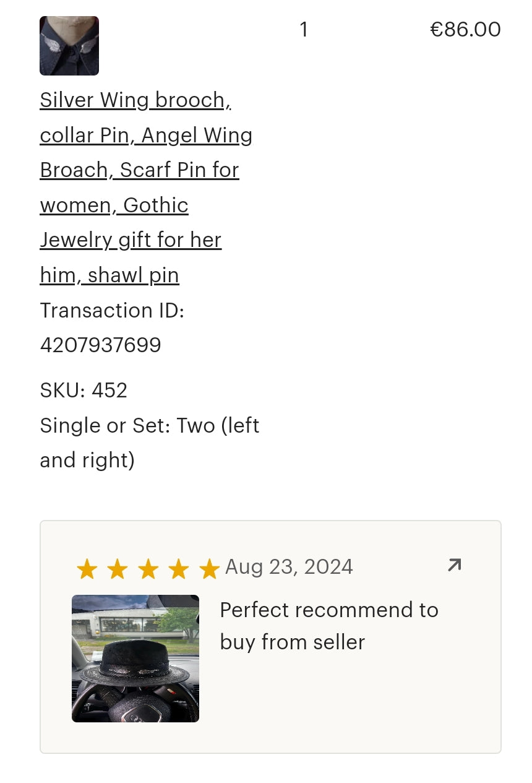Screen dimensions: 532x783
Task: Click 'him, shawl pin' in the listing title
Action: (109, 275)
